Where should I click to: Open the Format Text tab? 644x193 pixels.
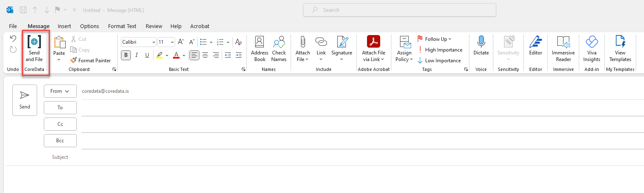(x=122, y=26)
